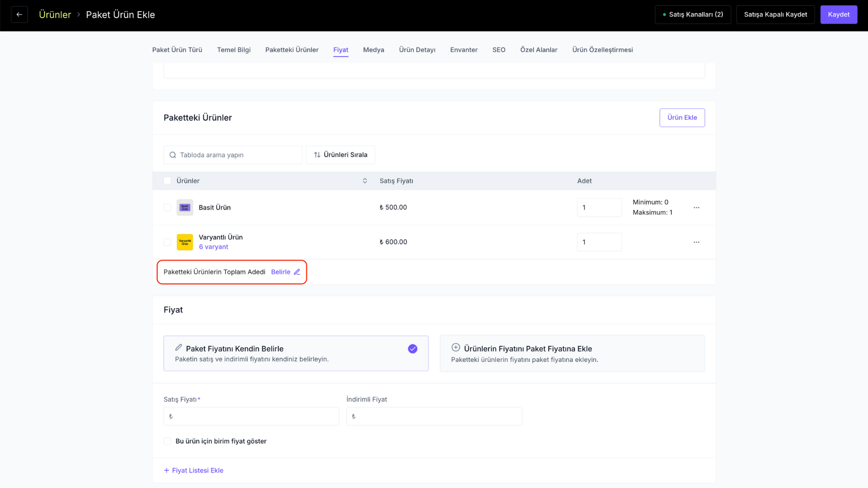Click the Satış Fiyatı column header

tap(396, 181)
